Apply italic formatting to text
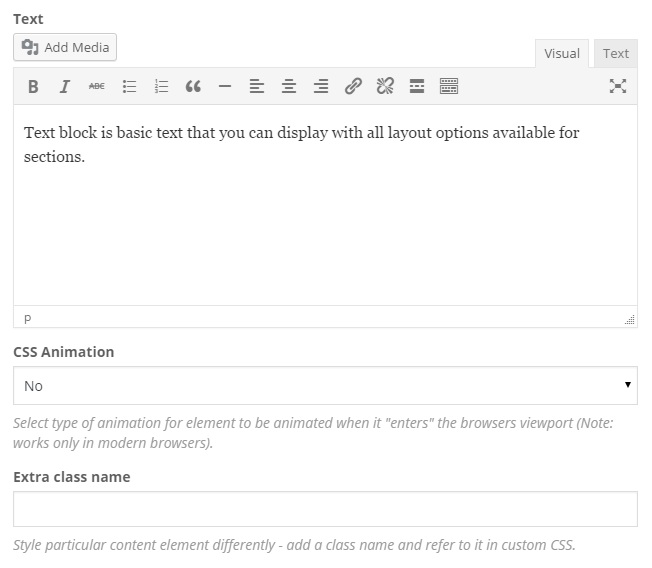Image resolution: width=652 pixels, height=568 pixels. click(65, 87)
